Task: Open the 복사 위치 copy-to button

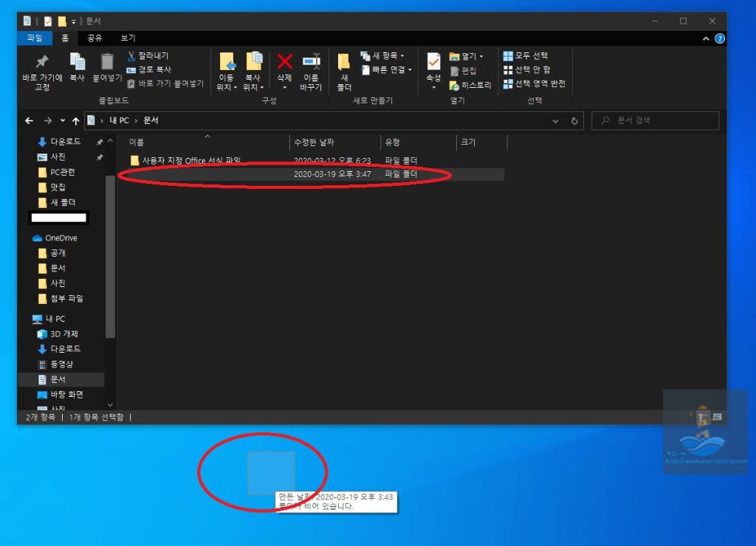Action: pyautogui.click(x=253, y=72)
